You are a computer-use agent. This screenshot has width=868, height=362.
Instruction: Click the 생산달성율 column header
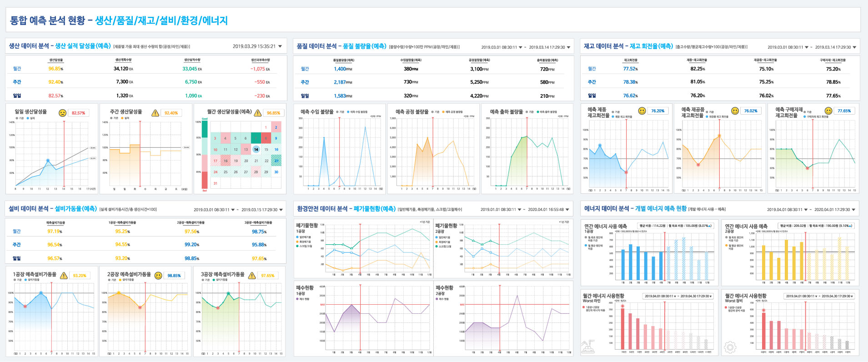pos(56,60)
